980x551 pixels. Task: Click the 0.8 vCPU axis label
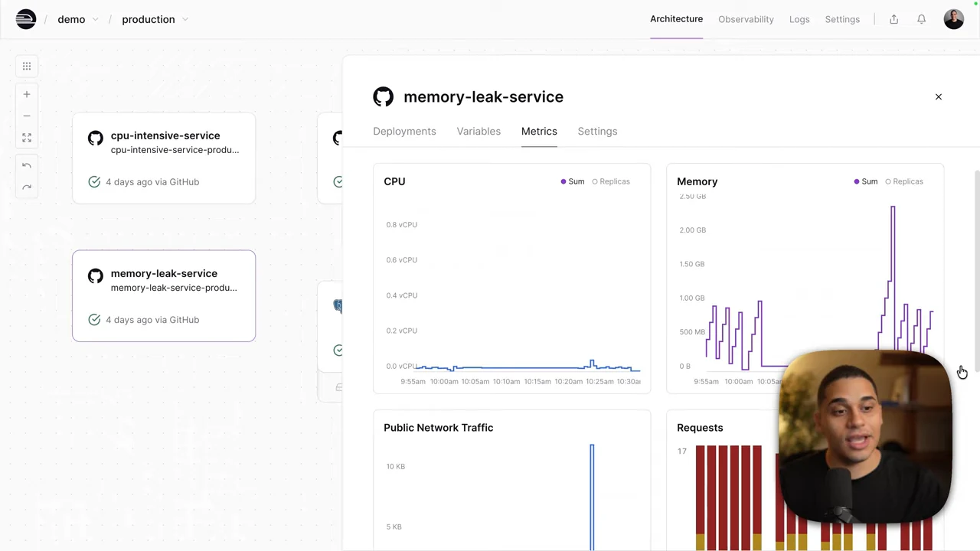(402, 224)
